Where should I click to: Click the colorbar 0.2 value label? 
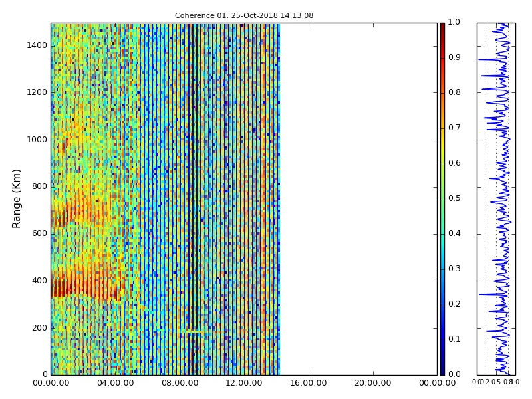point(454,304)
